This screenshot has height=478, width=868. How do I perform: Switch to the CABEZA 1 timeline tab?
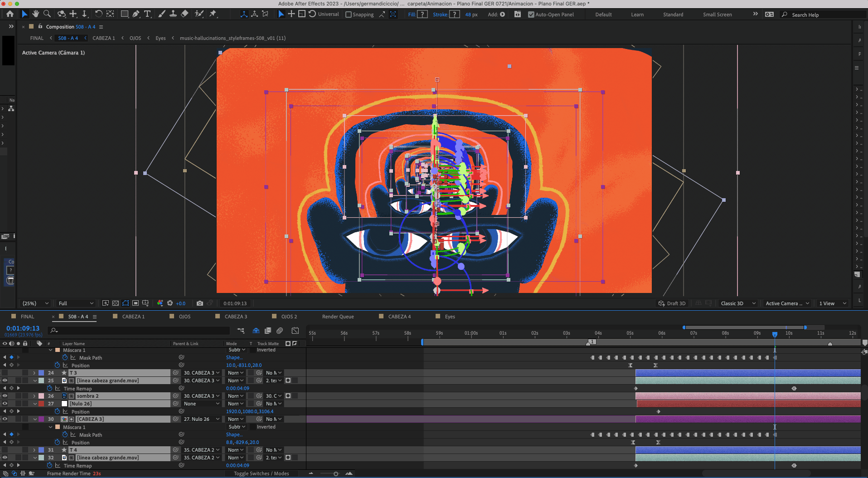pyautogui.click(x=133, y=317)
